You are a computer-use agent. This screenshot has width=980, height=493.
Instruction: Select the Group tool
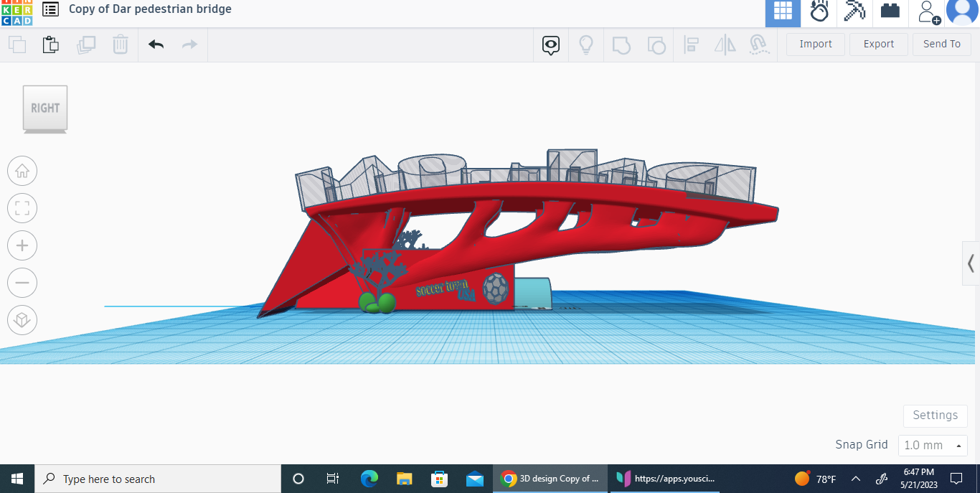[x=621, y=44]
